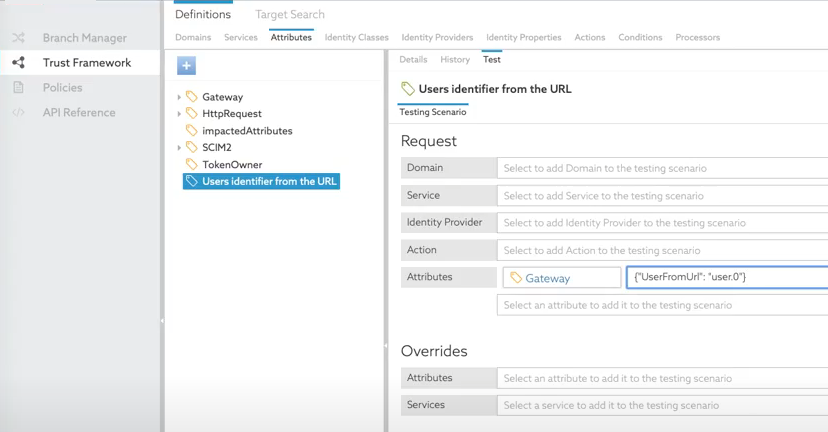This screenshot has width=828, height=432.
Task: Click the UserFromUrl JSON value field
Action: click(x=726, y=277)
